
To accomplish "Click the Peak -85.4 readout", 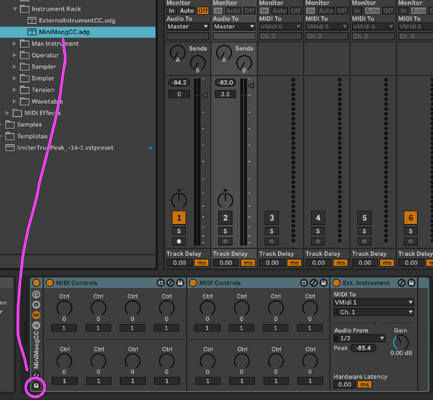I will click(363, 348).
